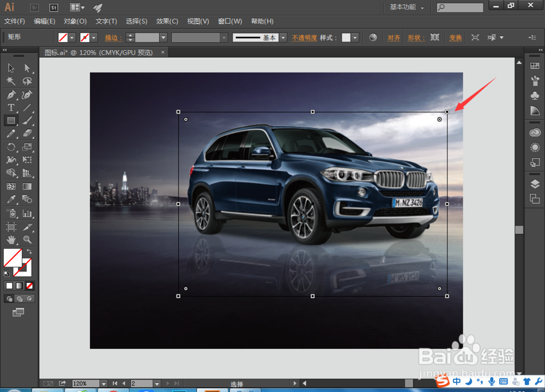
Task: Select the Direct Selection tool
Action: coord(27,68)
